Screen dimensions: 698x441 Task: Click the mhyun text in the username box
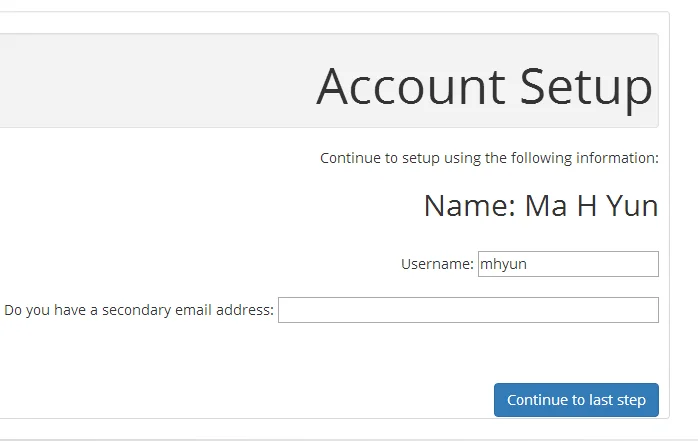pyautogui.click(x=502, y=264)
